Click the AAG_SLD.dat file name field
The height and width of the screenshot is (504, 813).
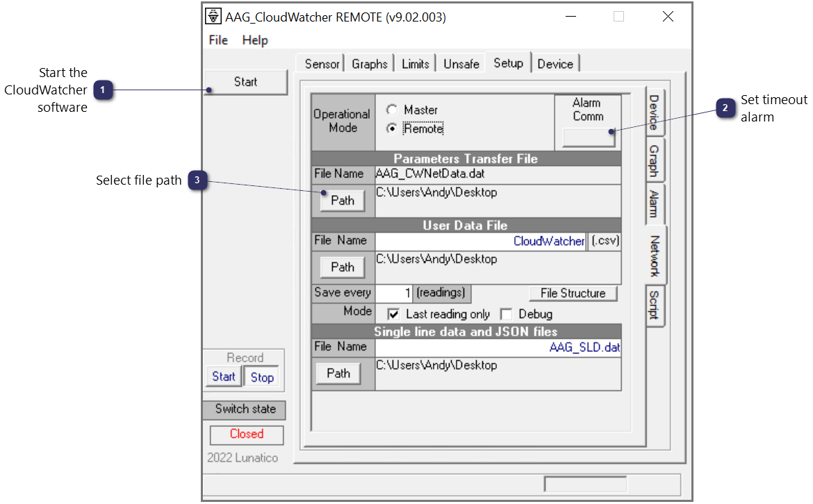point(498,347)
